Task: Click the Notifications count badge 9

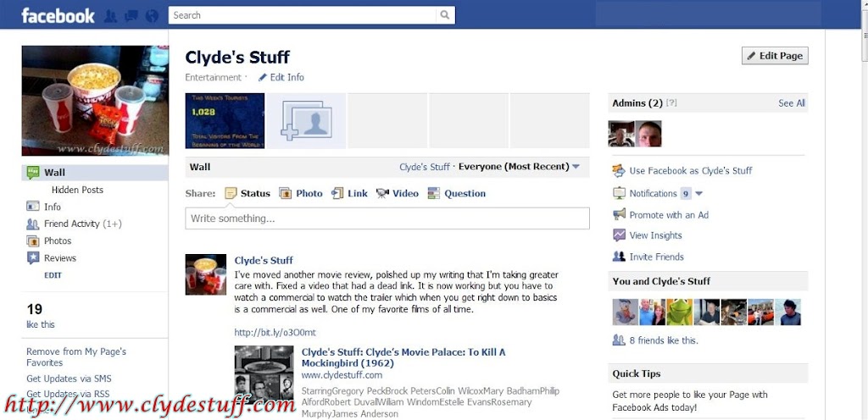Action: (686, 193)
